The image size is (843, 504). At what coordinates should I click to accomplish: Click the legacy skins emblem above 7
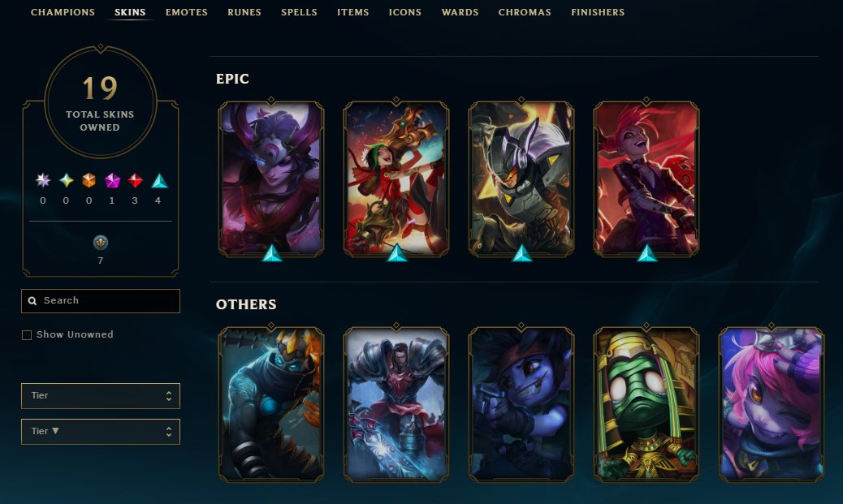click(101, 243)
